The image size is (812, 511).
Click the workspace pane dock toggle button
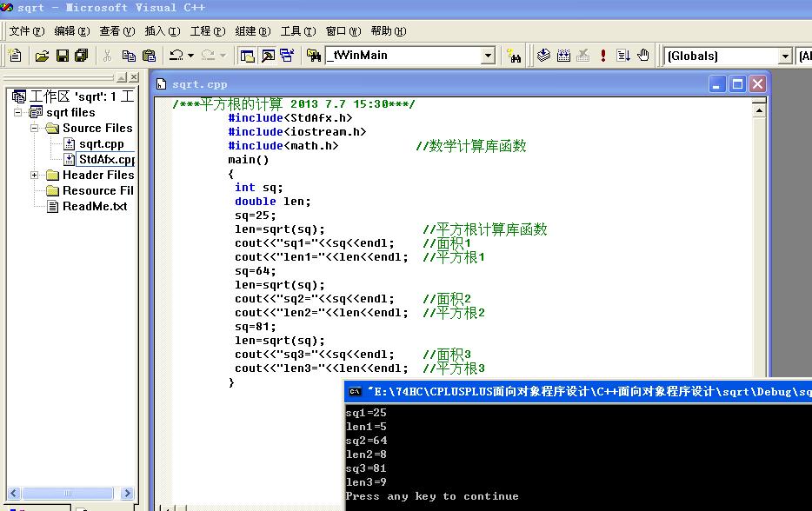pyautogui.click(x=122, y=77)
